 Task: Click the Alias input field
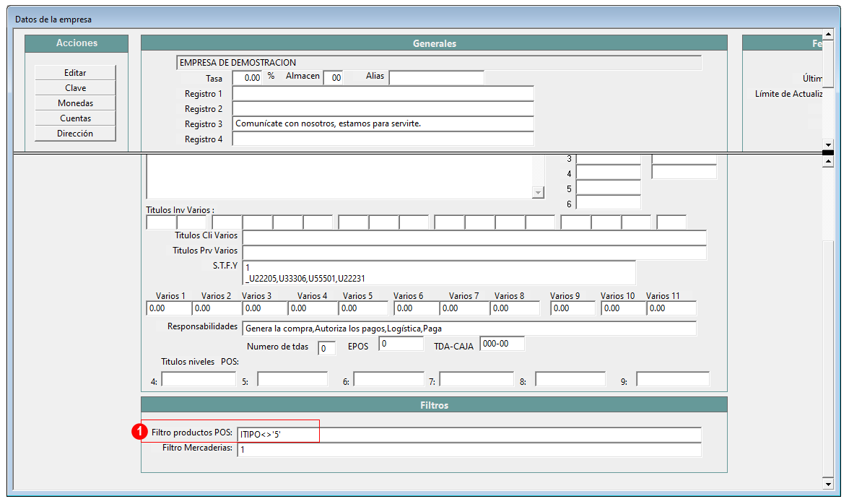[436, 77]
